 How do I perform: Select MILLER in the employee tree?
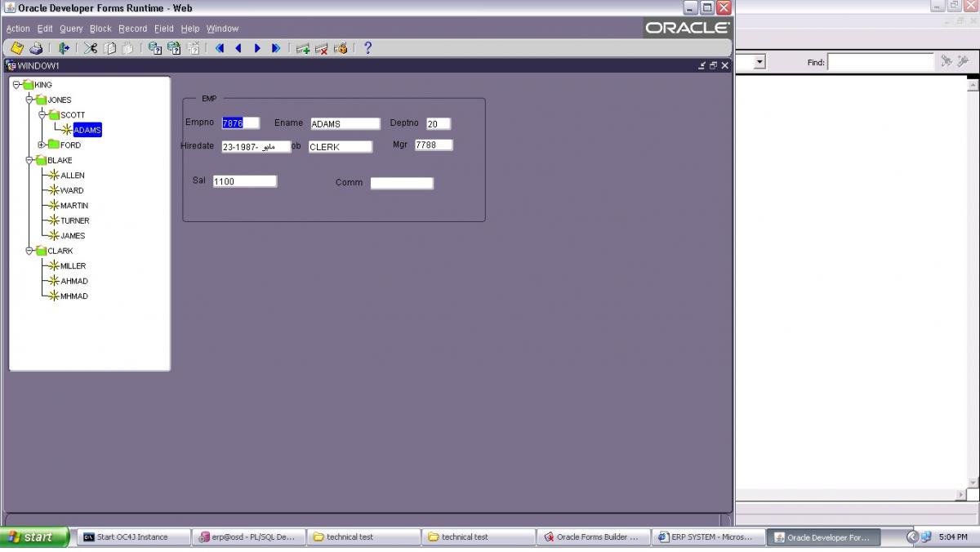point(73,266)
